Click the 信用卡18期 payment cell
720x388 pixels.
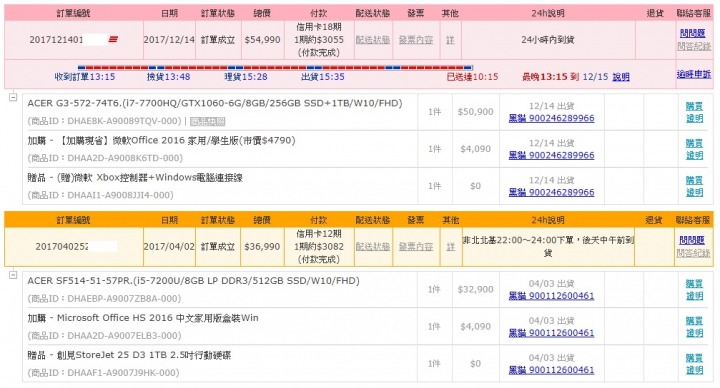pyautogui.click(x=319, y=40)
